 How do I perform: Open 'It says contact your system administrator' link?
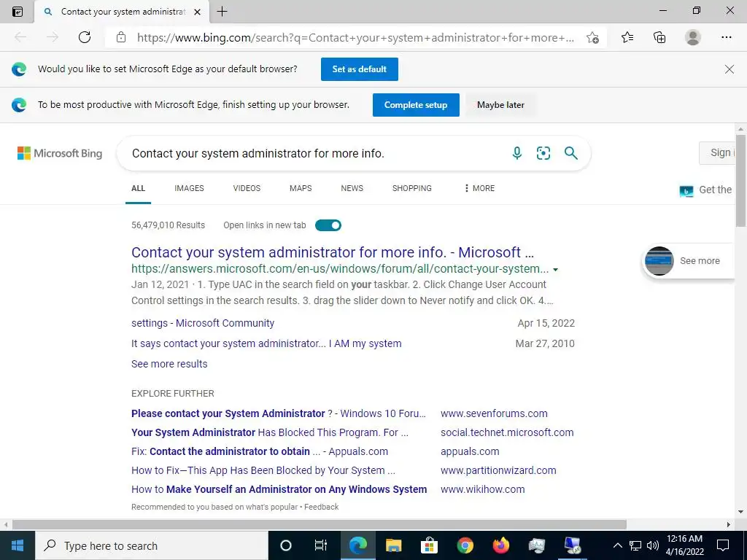(x=266, y=343)
